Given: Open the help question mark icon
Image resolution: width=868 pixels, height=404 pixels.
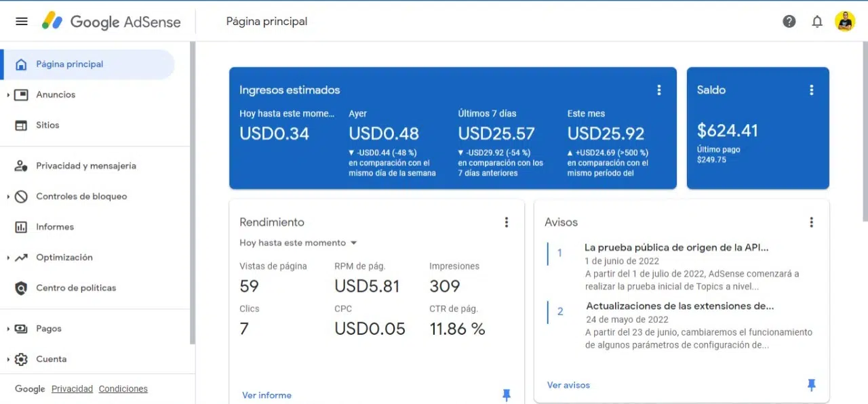Looking at the screenshot, I should coord(789,21).
